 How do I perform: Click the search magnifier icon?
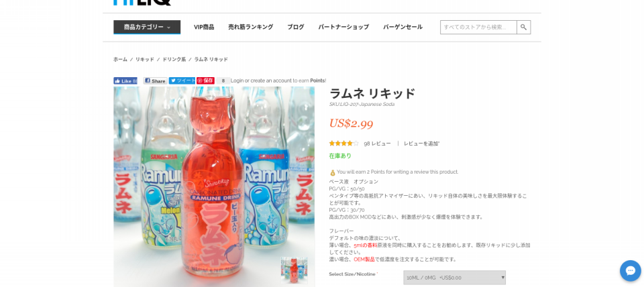point(523,27)
